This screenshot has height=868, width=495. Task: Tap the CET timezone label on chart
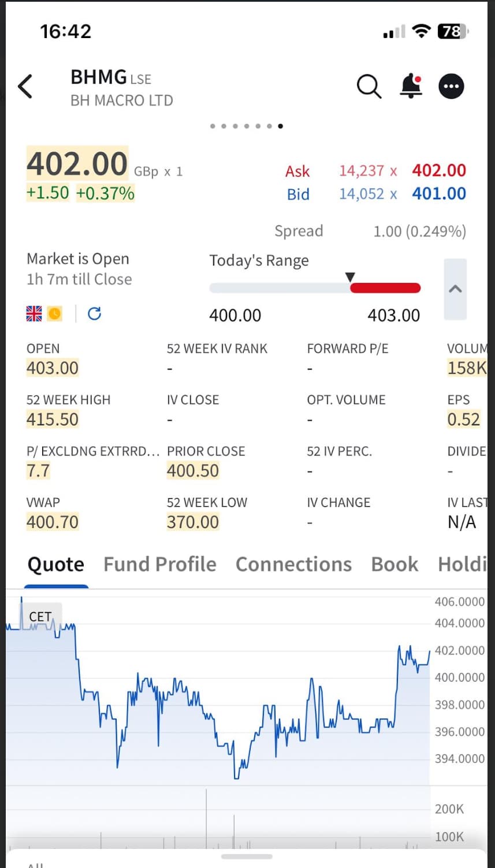tap(40, 616)
